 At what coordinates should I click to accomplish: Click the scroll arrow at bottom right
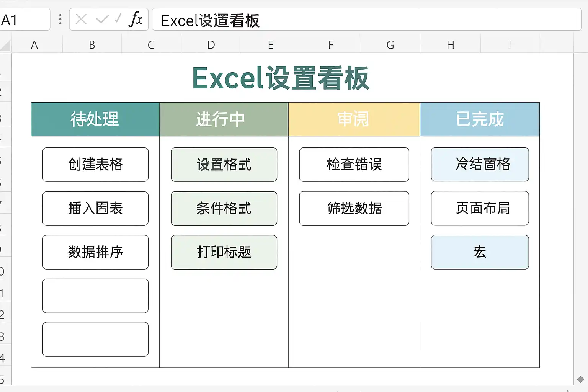click(x=580, y=379)
